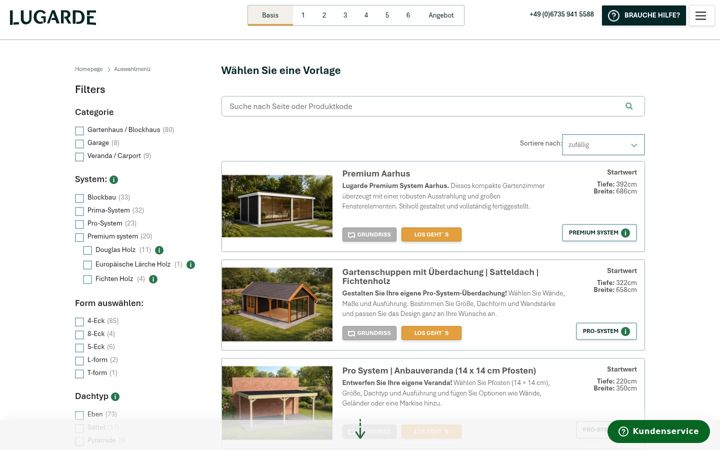720x450 pixels.
Task: Click Los geht's for Gartenschuppen mit Überdachung
Action: click(431, 333)
